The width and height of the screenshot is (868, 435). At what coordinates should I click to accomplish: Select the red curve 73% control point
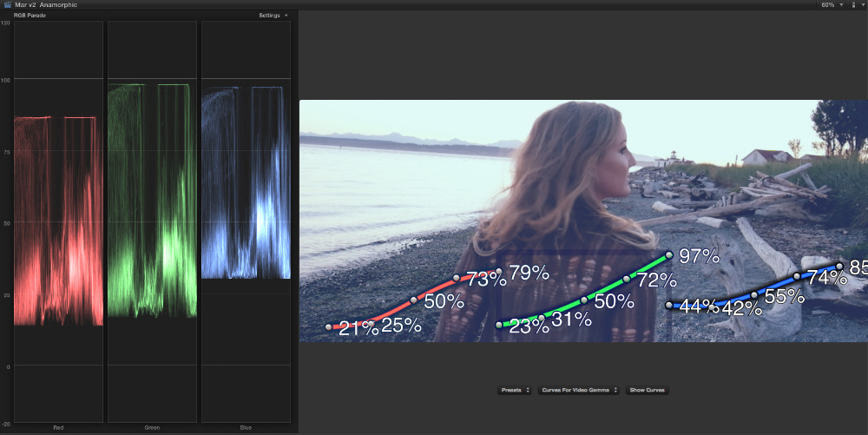[457, 279]
